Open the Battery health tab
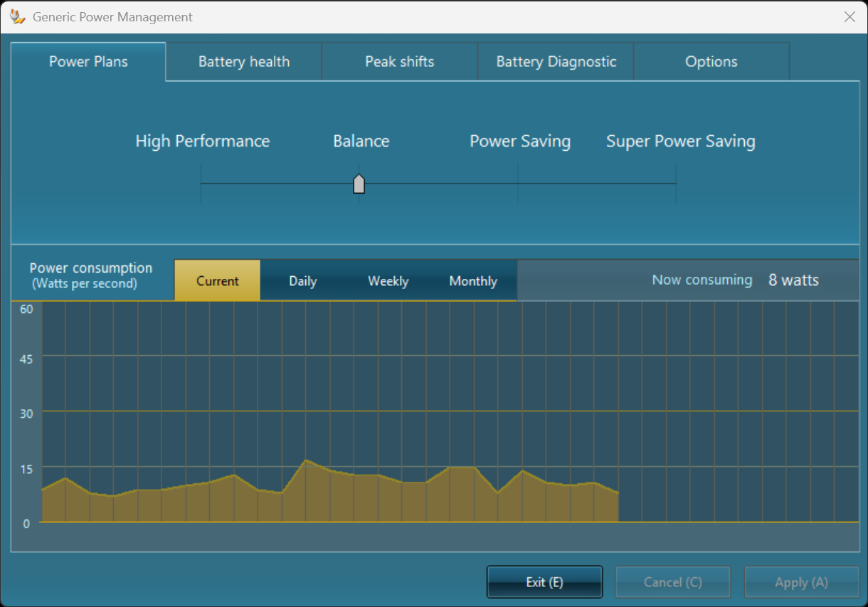 coord(244,62)
